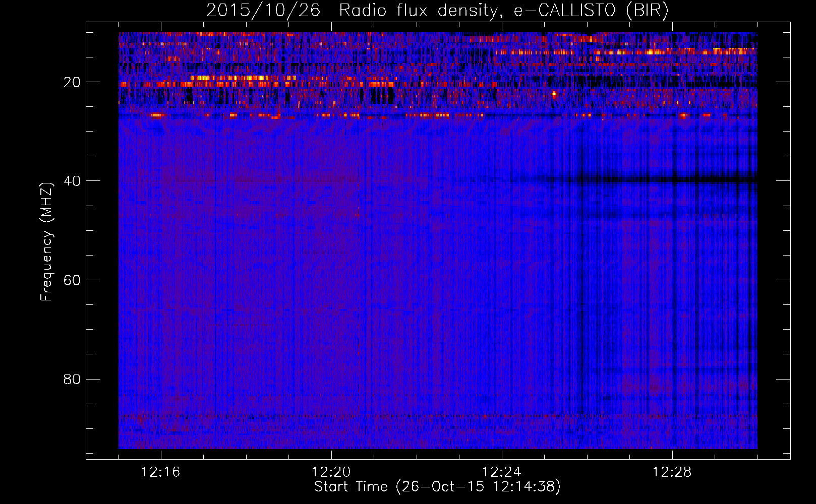Click the "(BIR)" station code in title
Image resolution: width=816 pixels, height=504 pixels.
(x=647, y=11)
